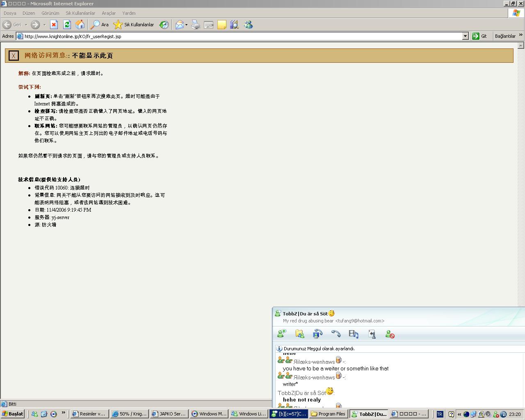Open the Görünüm menu
Screen dimensions: 525x420
[x=50, y=13]
